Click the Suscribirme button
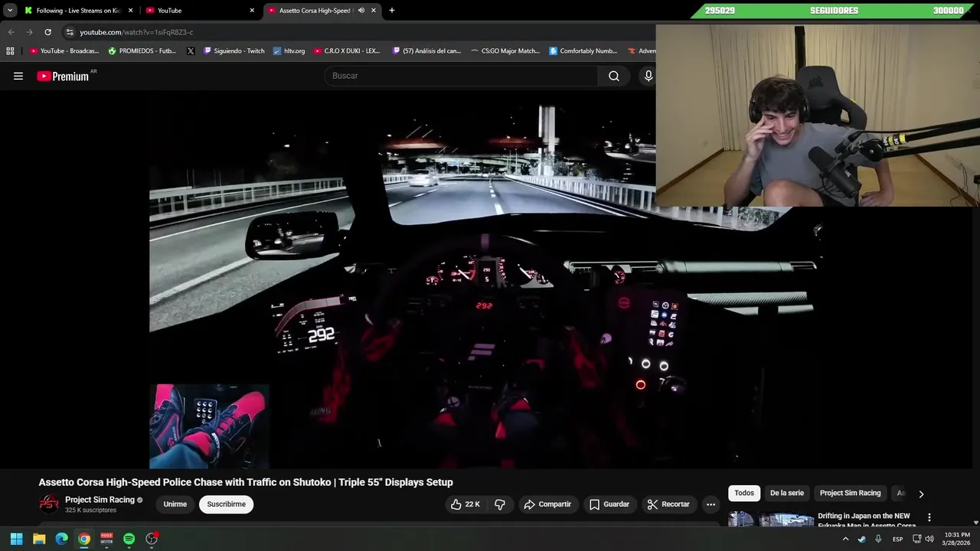This screenshot has width=980, height=551. point(226,504)
